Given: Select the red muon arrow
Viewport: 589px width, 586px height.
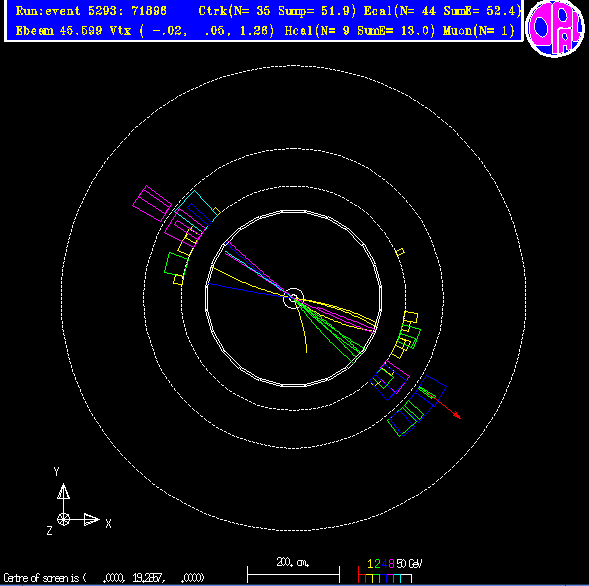Looking at the screenshot, I should tap(446, 407).
